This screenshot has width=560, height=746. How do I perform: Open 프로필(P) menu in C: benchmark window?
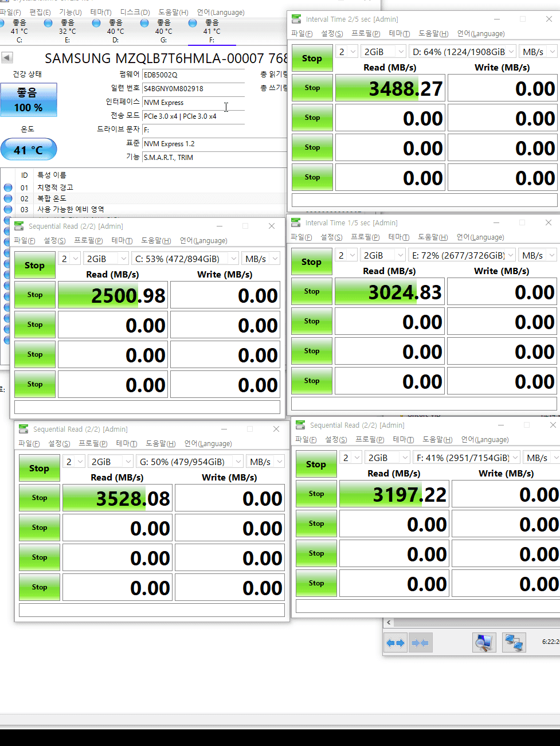point(88,241)
